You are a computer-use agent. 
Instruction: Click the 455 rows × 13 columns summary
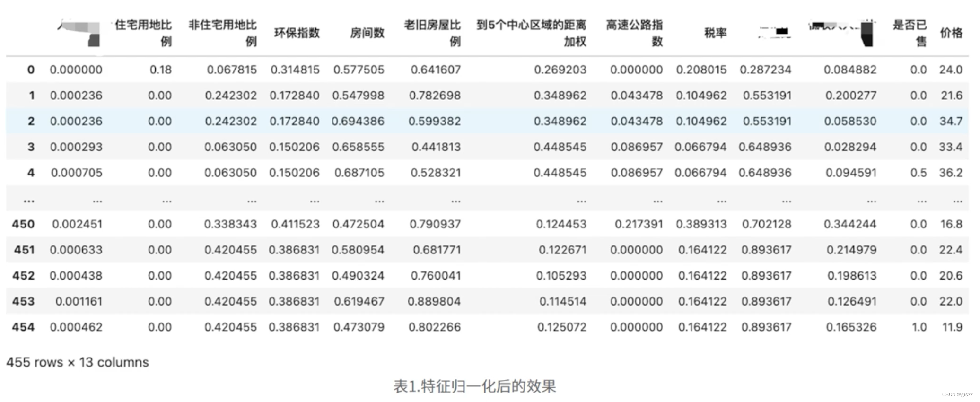[78, 363]
